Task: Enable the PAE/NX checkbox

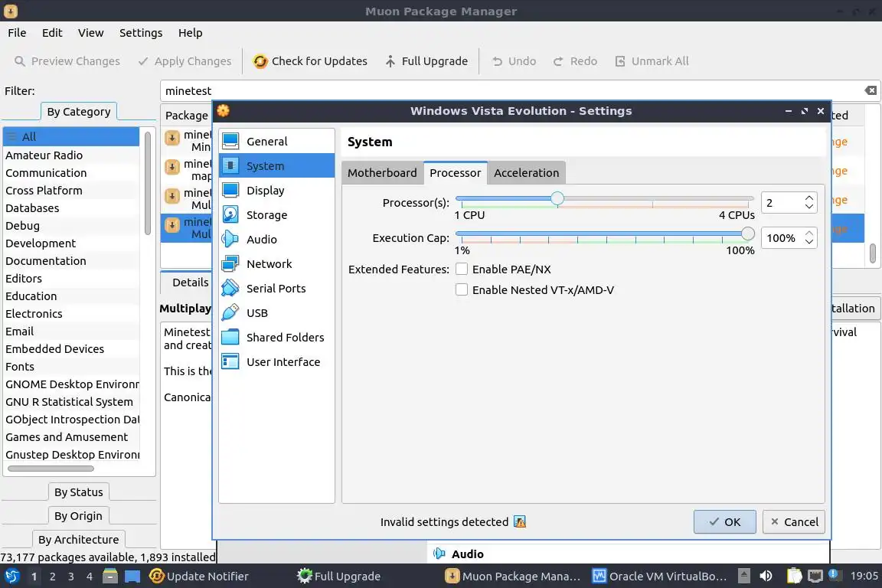Action: pyautogui.click(x=461, y=269)
